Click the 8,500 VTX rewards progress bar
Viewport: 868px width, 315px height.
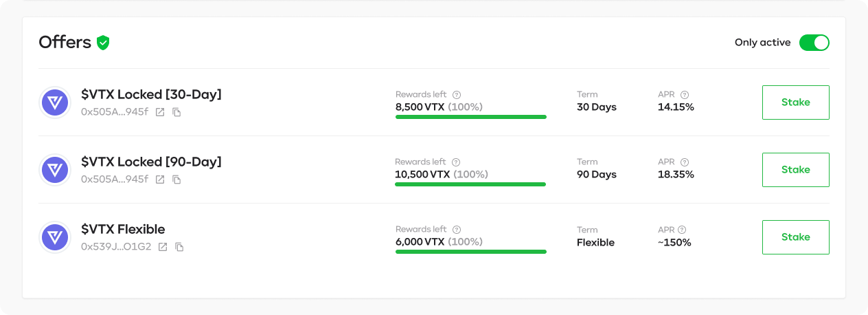(471, 117)
